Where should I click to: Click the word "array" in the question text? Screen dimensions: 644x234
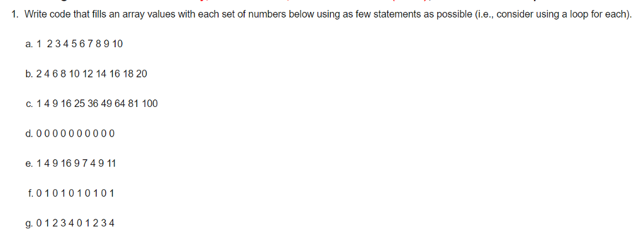(x=135, y=15)
